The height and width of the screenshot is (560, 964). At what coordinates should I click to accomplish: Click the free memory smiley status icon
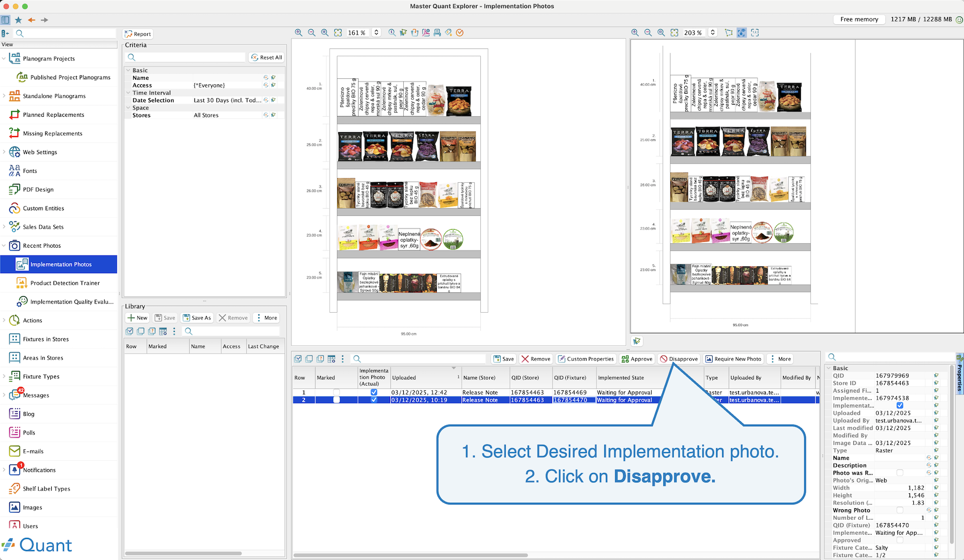pos(959,19)
